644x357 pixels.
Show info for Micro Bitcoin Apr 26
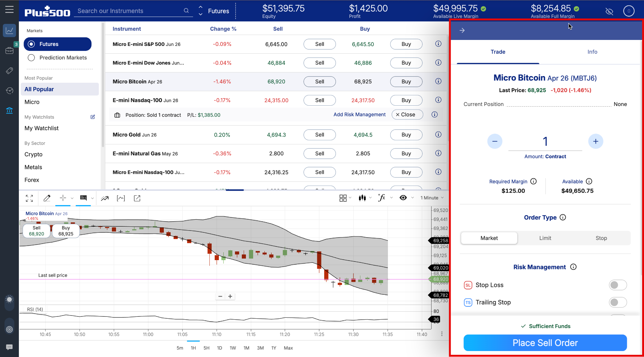438,81
